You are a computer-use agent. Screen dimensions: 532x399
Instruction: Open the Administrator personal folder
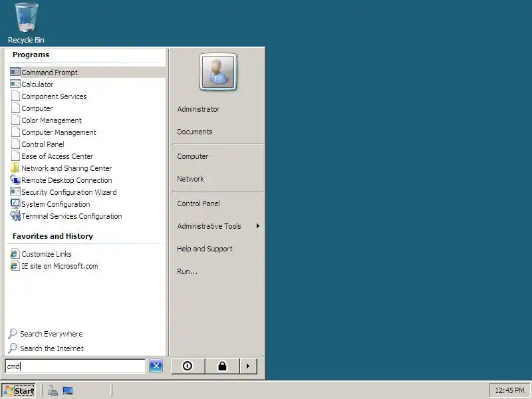point(198,109)
